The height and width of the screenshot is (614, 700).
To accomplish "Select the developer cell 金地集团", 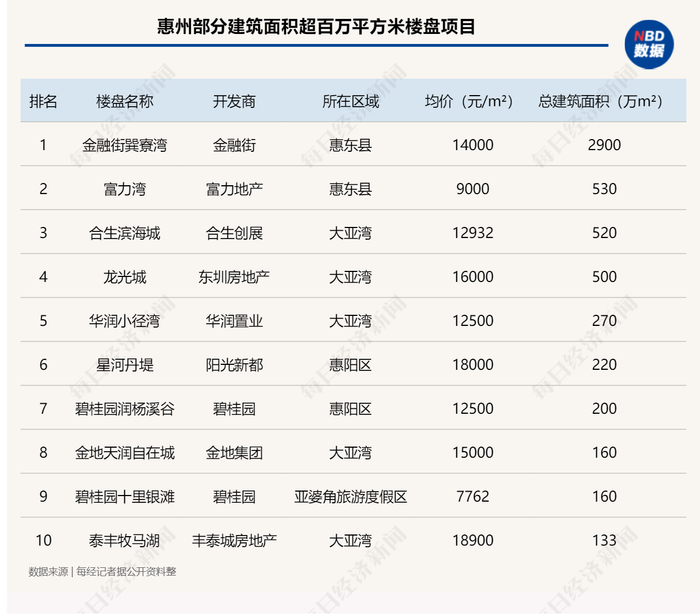I will click(234, 453).
